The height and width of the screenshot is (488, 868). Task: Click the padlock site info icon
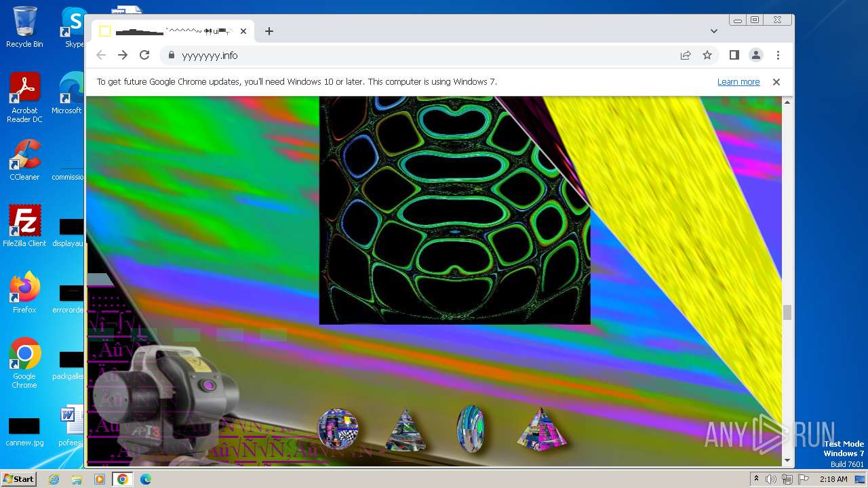[172, 56]
